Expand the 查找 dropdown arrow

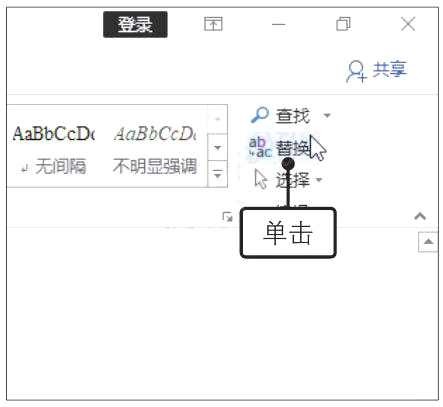(x=327, y=116)
